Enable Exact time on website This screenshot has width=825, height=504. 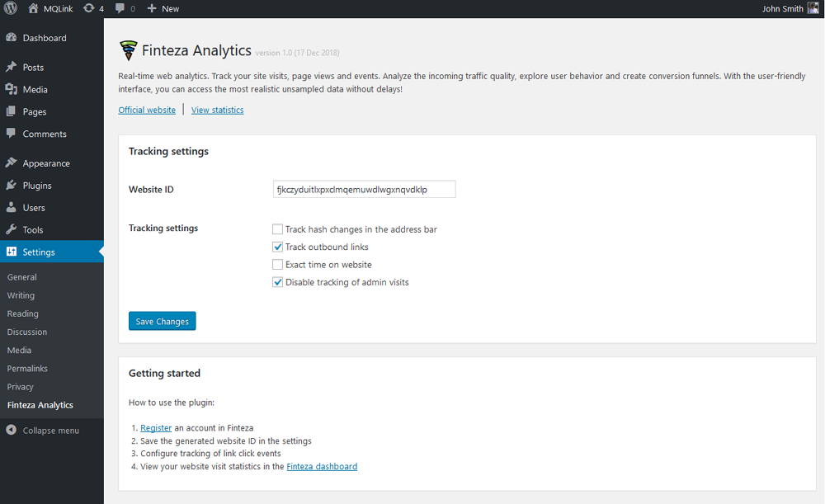278,265
